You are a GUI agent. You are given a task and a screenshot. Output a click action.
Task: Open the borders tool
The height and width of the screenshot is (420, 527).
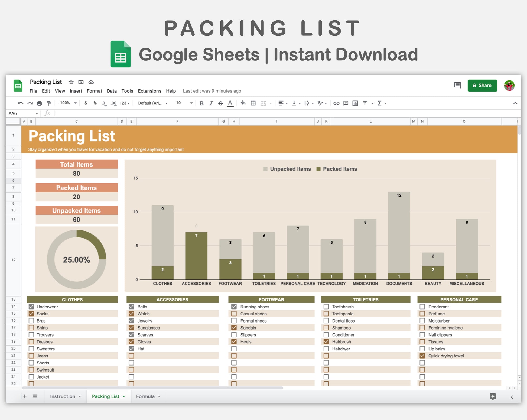pos(253,103)
